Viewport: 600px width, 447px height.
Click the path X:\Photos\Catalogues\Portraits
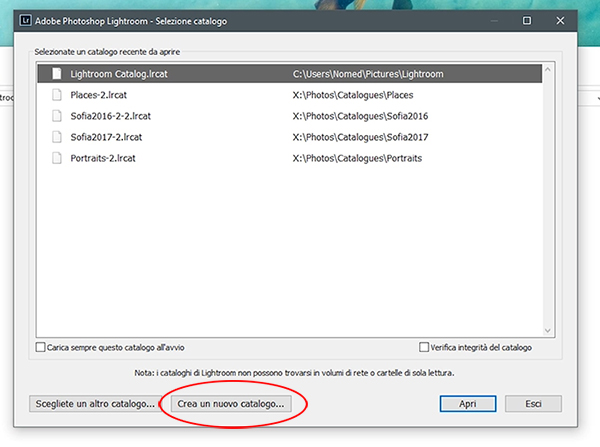coord(357,158)
